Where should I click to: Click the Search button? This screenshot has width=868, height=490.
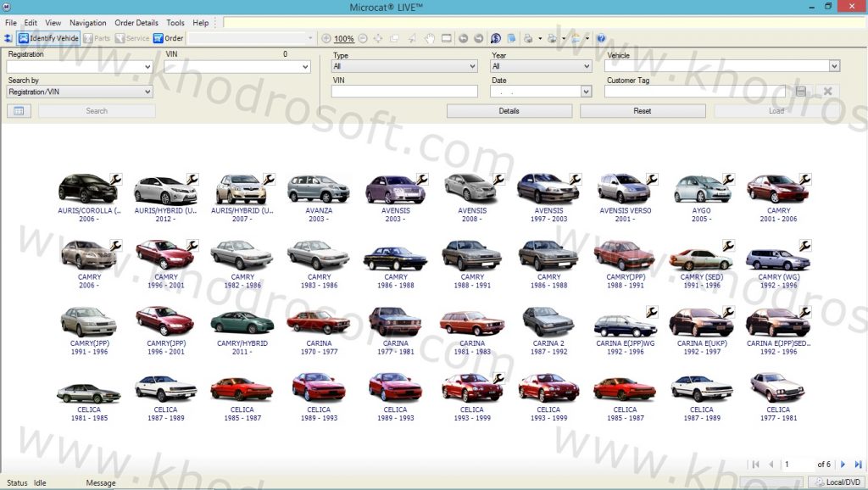(x=97, y=111)
